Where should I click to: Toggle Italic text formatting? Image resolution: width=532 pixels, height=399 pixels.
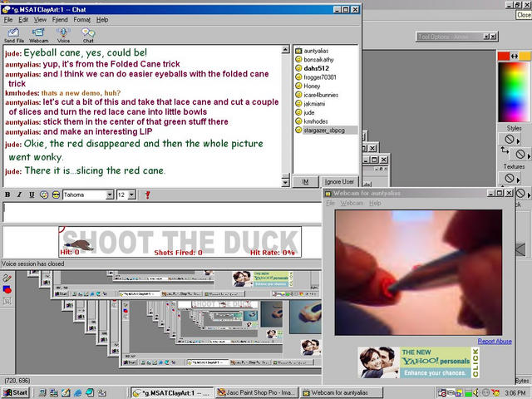click(x=19, y=195)
